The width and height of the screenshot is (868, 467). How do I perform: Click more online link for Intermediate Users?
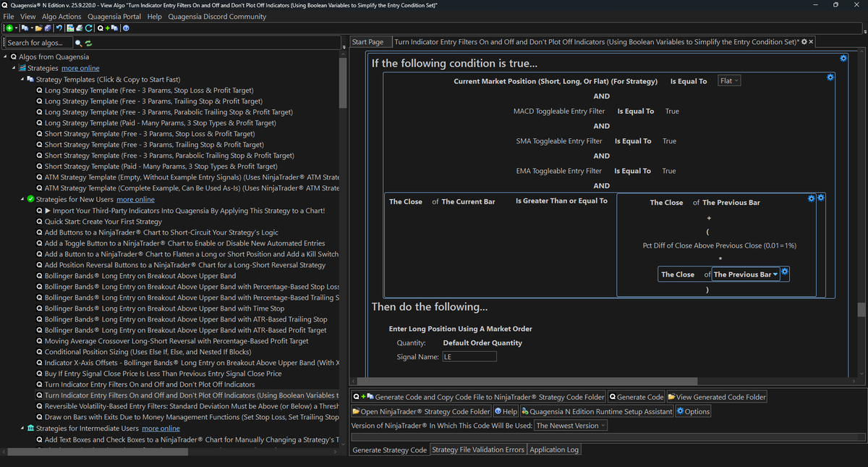click(x=161, y=428)
